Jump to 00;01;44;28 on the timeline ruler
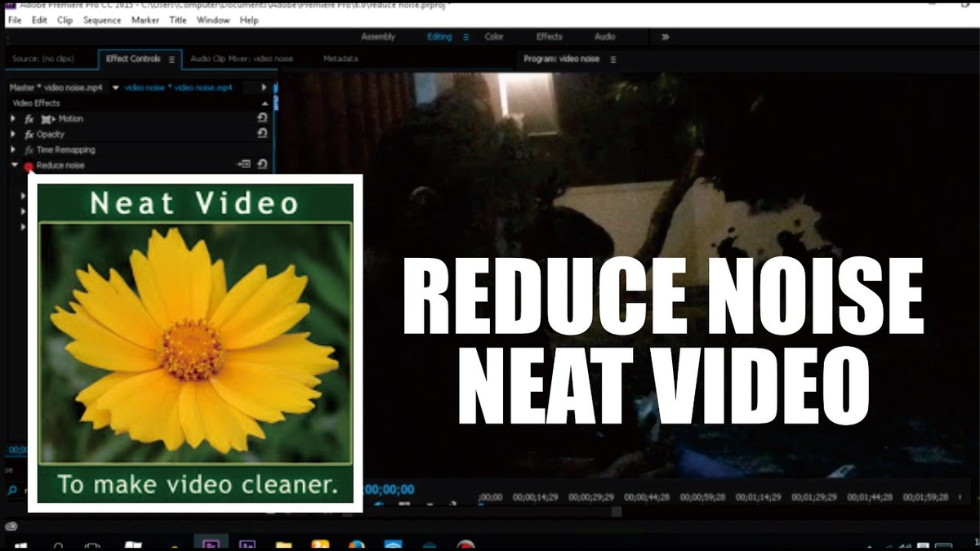This screenshot has height=551, width=980. pos(870,497)
